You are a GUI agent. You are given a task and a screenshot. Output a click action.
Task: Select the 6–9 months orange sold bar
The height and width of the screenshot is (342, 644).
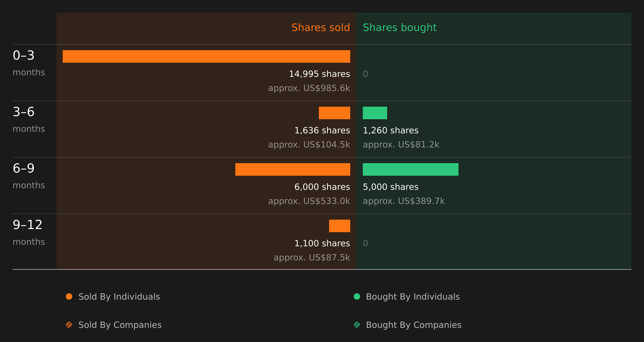[293, 169]
